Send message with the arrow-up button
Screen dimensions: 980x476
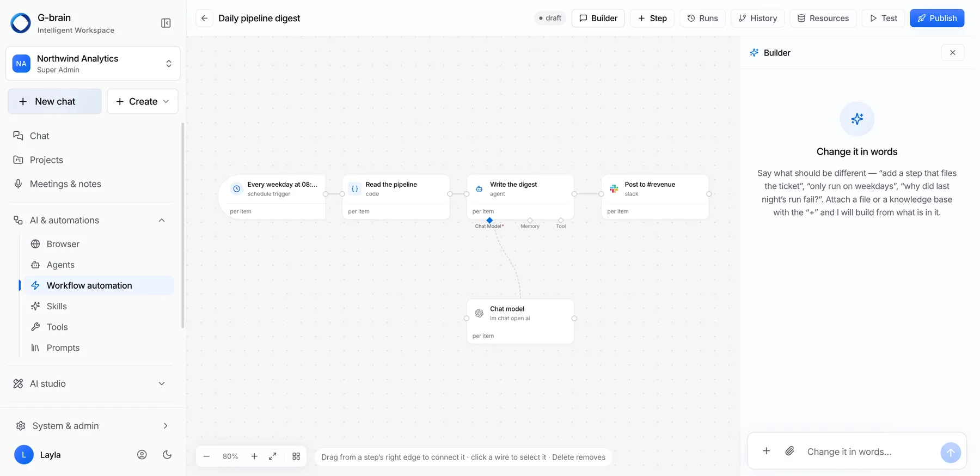[951, 453]
